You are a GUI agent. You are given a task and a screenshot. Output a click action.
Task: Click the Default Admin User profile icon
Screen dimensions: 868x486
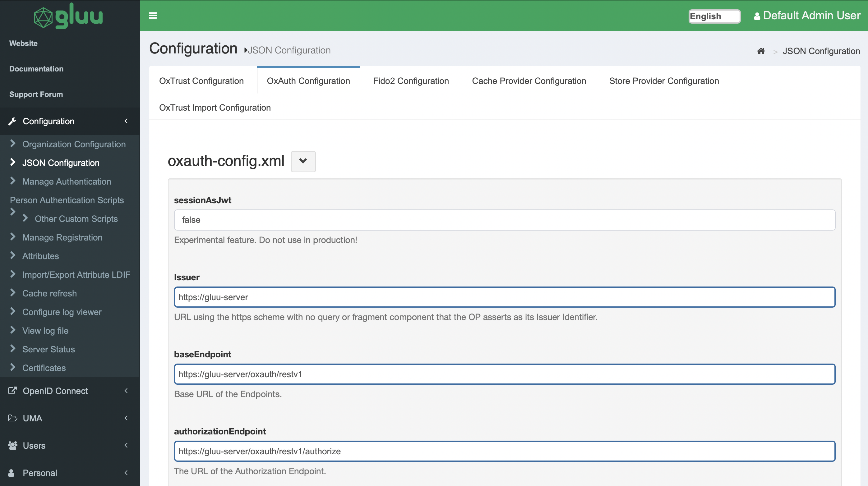point(757,16)
